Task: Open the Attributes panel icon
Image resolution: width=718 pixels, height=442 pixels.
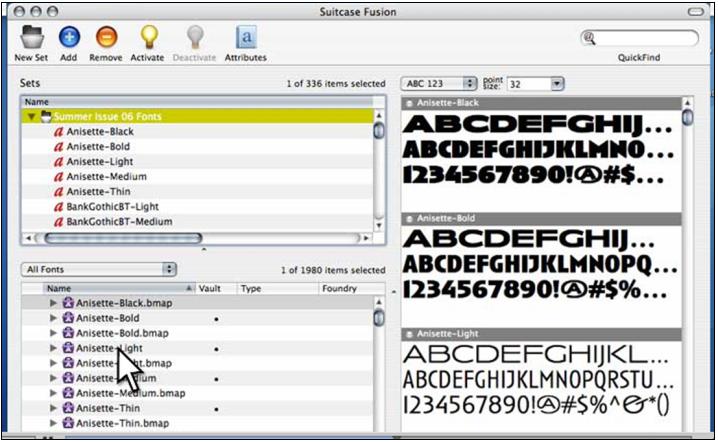Action: pyautogui.click(x=246, y=37)
